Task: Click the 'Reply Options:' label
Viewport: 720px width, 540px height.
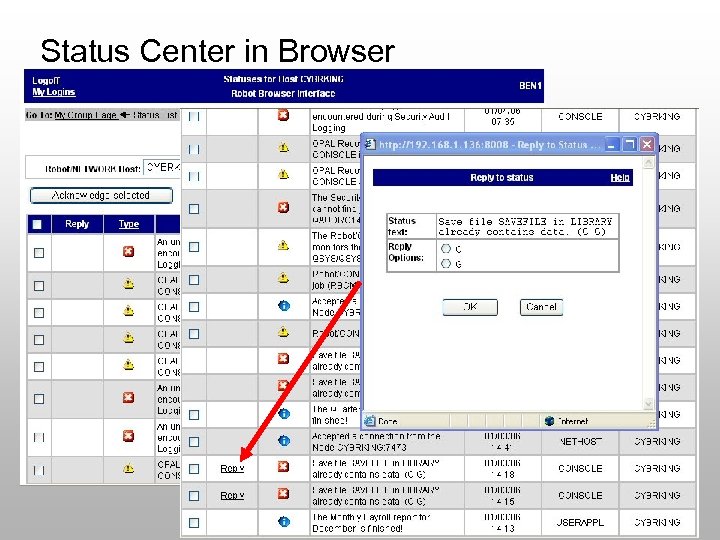Action: (x=405, y=252)
